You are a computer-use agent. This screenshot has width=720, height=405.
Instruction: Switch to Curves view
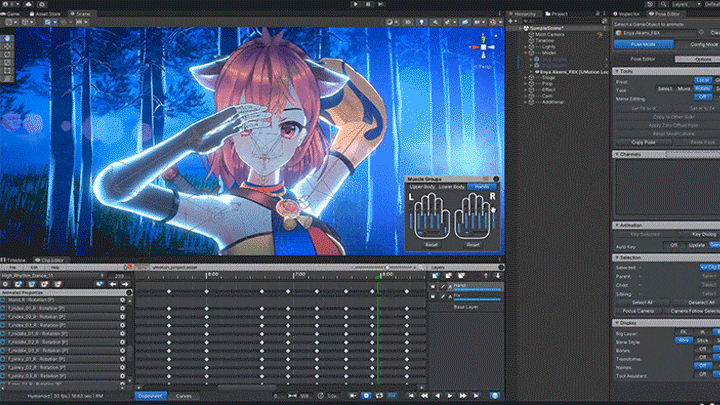click(x=184, y=396)
